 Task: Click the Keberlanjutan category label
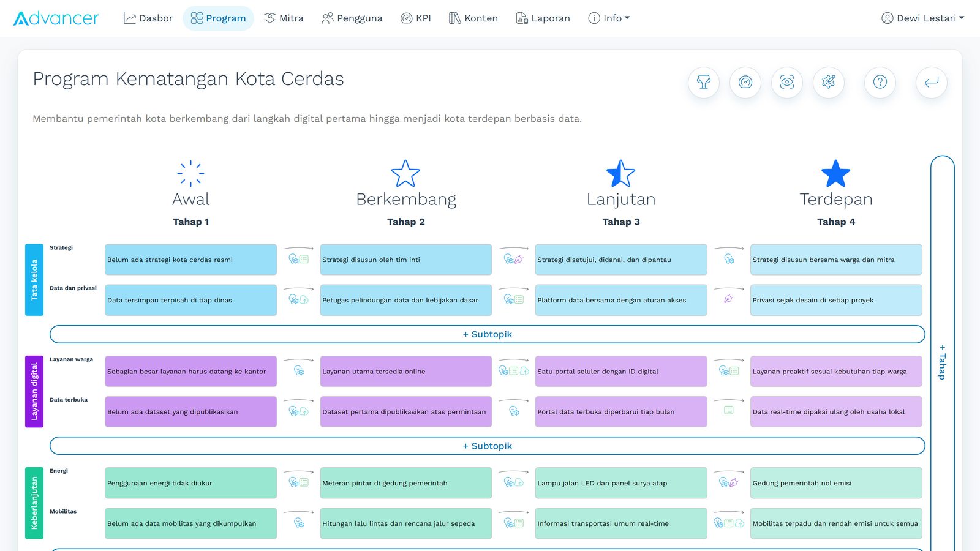[34, 503]
